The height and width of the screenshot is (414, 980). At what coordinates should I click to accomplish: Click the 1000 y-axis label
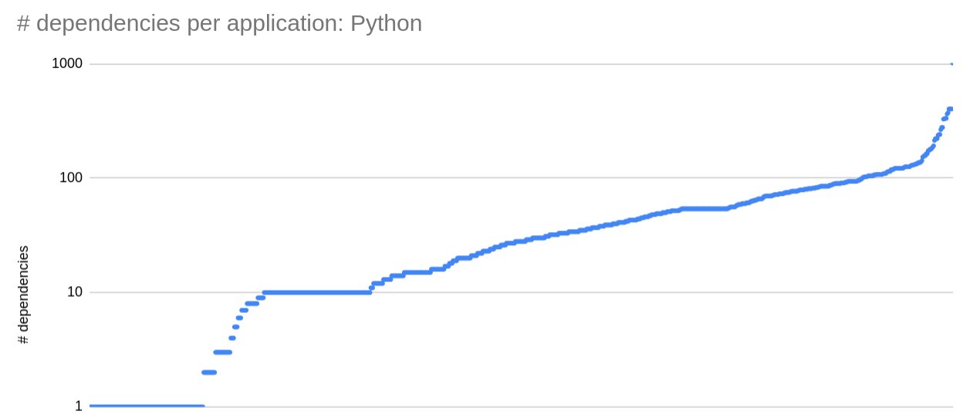67,64
